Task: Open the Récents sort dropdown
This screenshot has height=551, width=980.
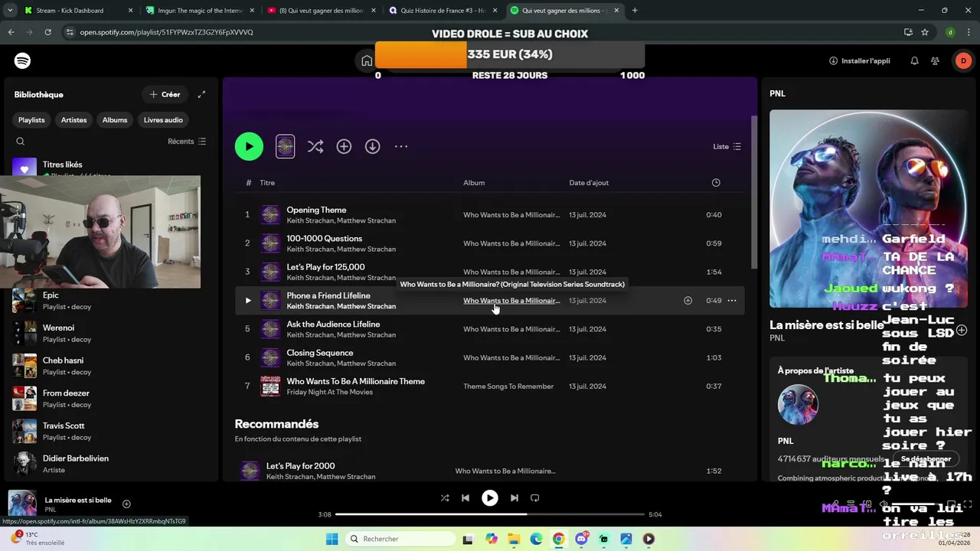Action: tap(187, 142)
